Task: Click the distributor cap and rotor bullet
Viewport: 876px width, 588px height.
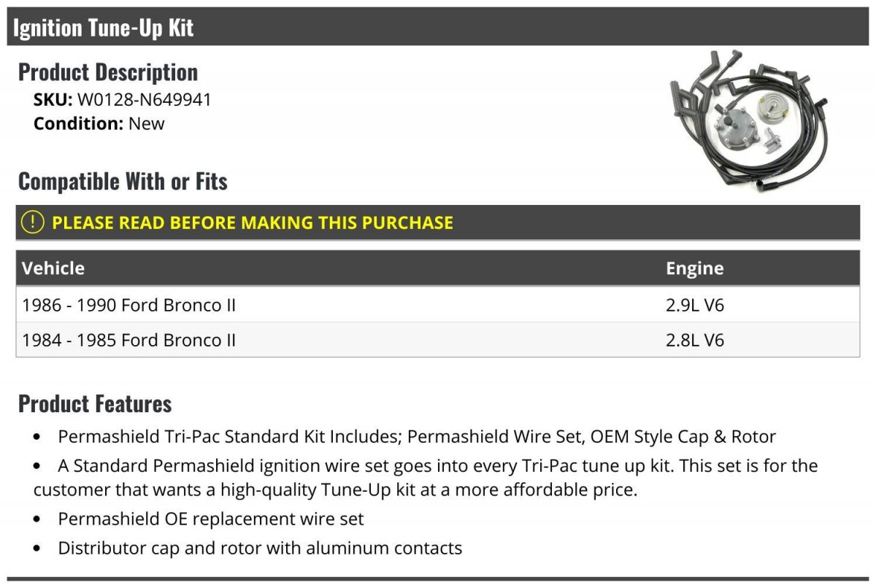Action: tap(260, 548)
